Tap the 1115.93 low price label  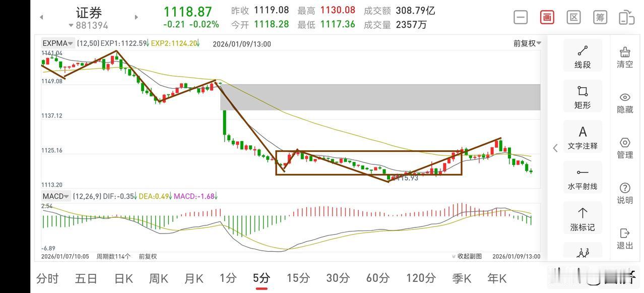406,178
